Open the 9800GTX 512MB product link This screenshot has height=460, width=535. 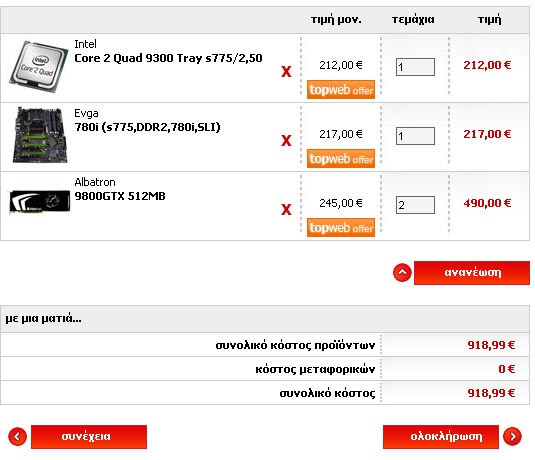[120, 196]
